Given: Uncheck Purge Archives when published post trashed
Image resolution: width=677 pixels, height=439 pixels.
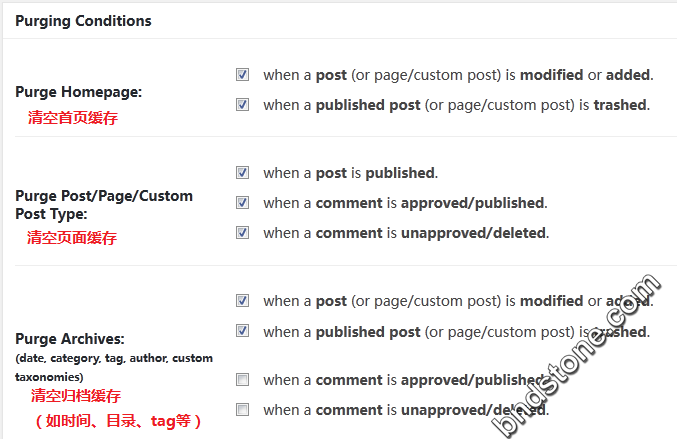Looking at the screenshot, I should point(242,331).
